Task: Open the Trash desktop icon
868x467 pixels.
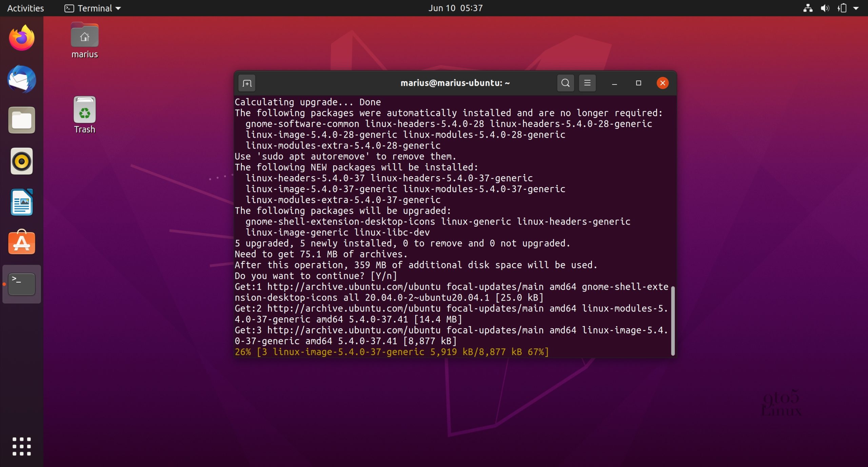Action: point(85,115)
